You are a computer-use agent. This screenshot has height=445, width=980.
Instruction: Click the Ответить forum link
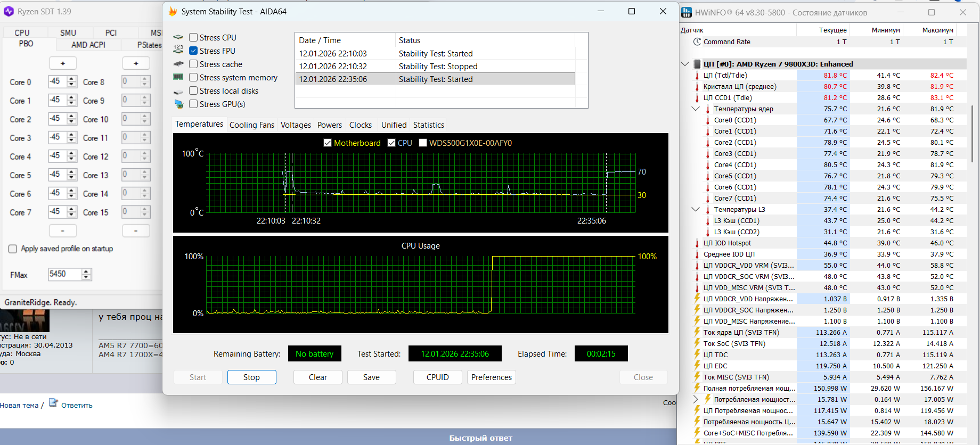(77, 405)
